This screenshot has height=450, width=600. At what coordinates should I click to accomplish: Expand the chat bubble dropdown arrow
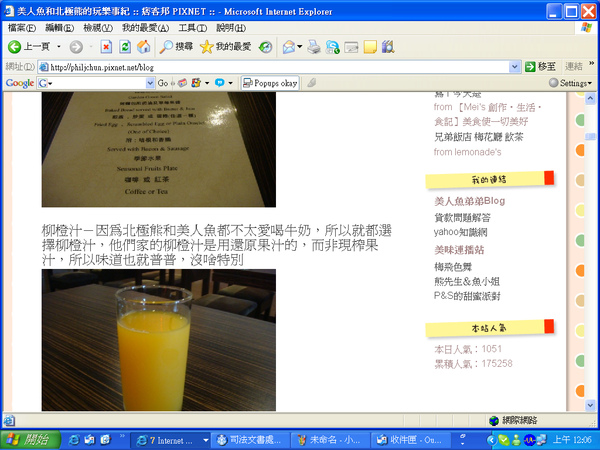(230, 83)
